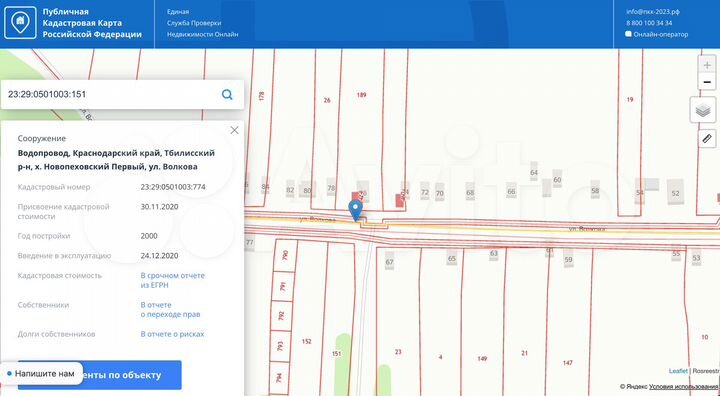
Task: Select parcel 793 on the map
Action: 281,345
